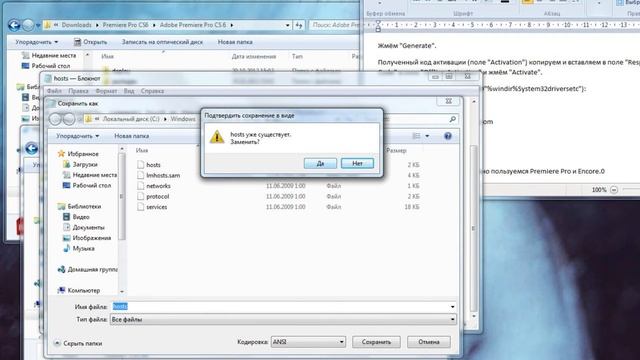Viewport: 640px width, 360px height.
Task: Open the Упорядочить dropdown in Save As dialog
Action: tap(77, 136)
